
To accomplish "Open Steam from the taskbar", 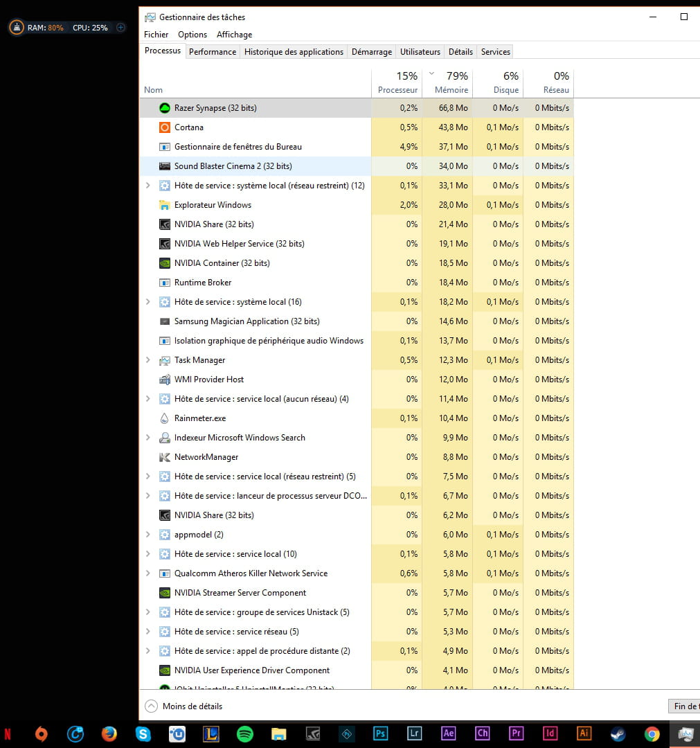I will pyautogui.click(x=618, y=733).
